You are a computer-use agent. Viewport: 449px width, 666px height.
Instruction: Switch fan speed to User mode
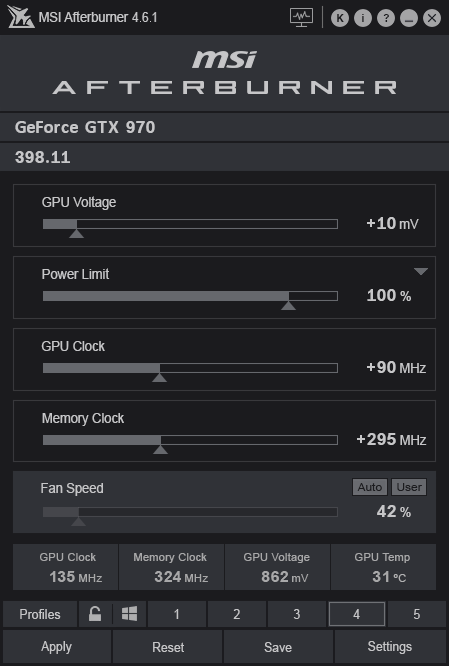409,487
